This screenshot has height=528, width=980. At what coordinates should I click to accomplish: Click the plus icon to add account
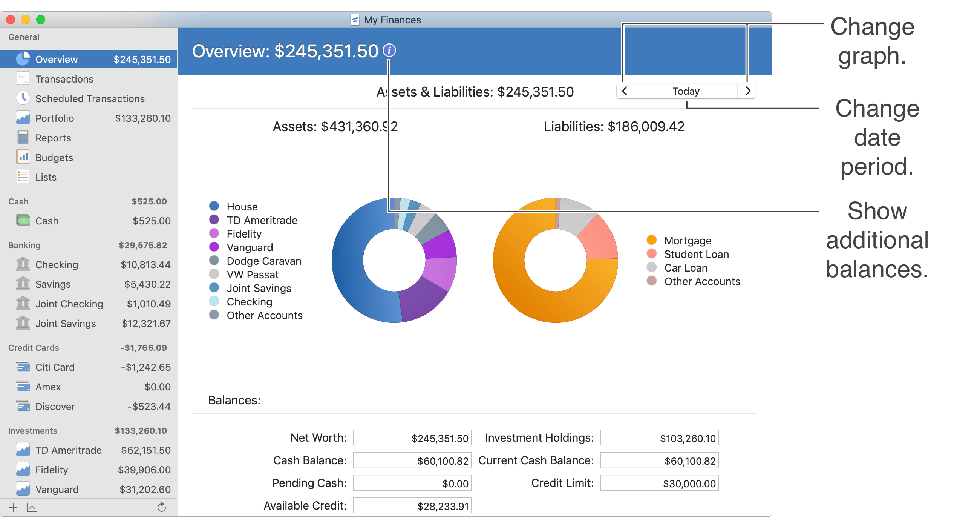pyautogui.click(x=13, y=507)
